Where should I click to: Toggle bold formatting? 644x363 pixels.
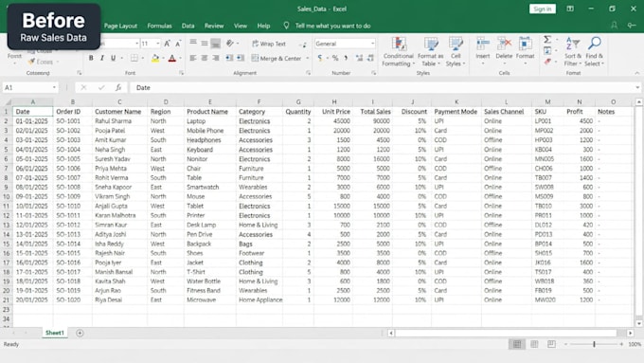click(x=91, y=58)
